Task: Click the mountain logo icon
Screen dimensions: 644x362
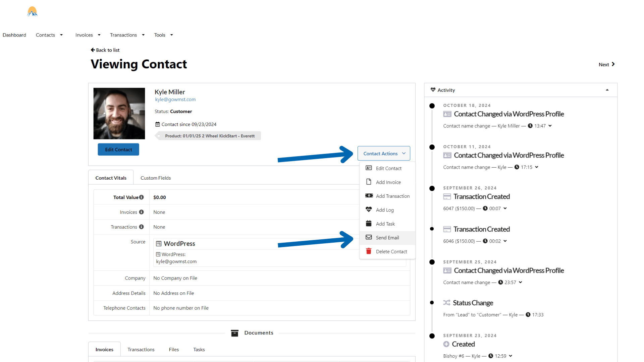Action: 32,12
